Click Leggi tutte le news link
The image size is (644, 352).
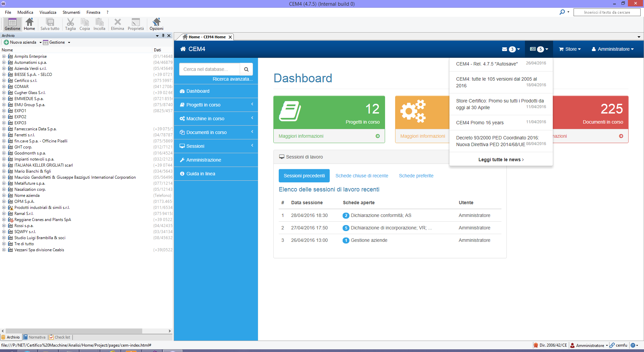(501, 160)
